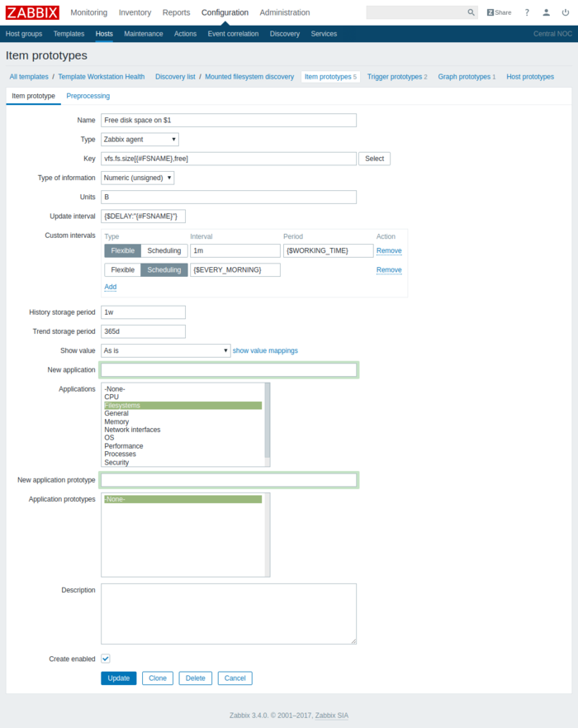Click the Delete button

coord(196,678)
